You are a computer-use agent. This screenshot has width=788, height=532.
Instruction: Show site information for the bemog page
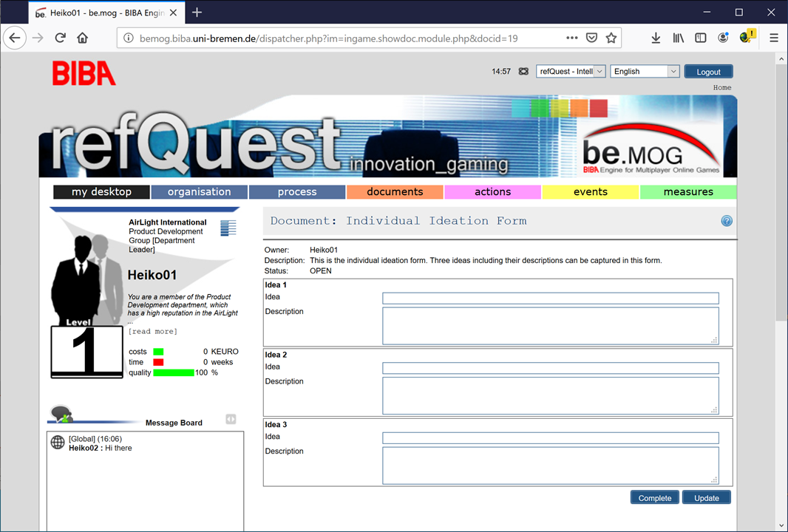[129, 38]
